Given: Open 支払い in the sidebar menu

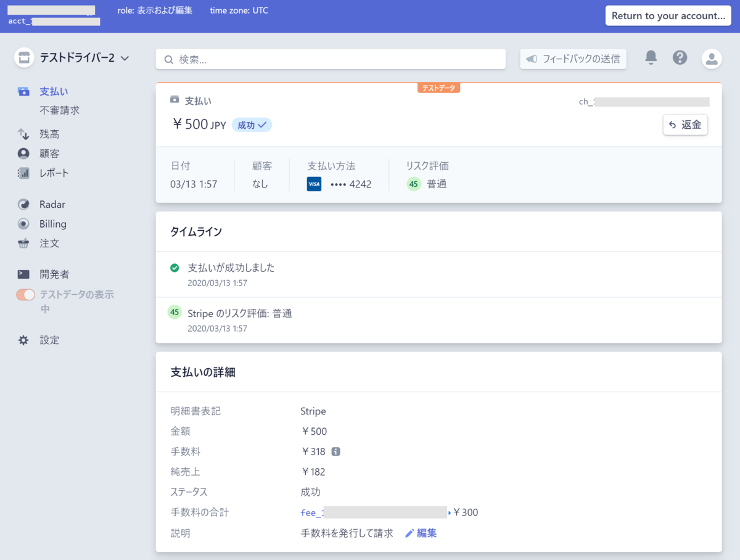Looking at the screenshot, I should tap(54, 91).
